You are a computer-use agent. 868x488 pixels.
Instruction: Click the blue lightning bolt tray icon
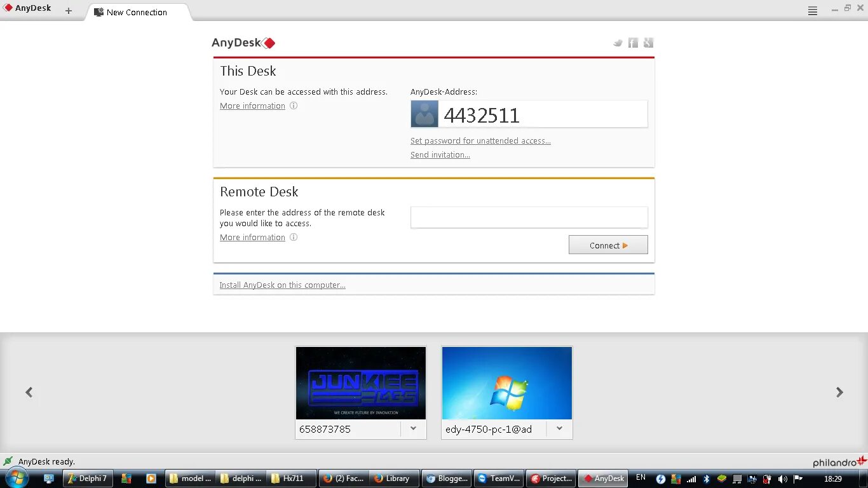tap(660, 478)
